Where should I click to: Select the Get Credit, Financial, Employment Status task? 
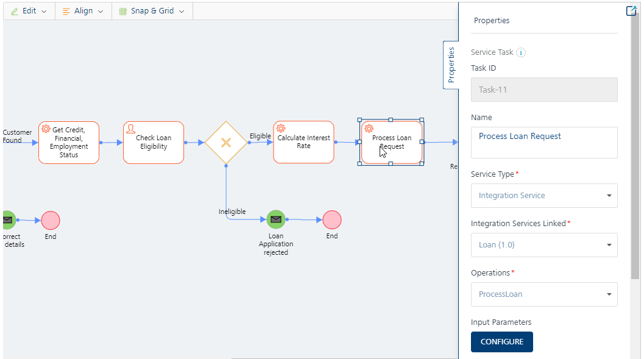click(x=69, y=143)
